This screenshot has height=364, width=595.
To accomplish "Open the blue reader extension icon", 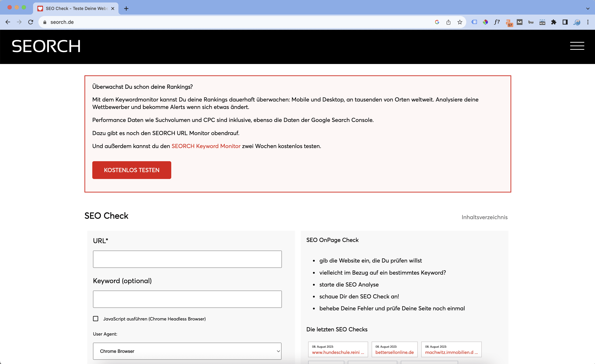I will pos(474,22).
